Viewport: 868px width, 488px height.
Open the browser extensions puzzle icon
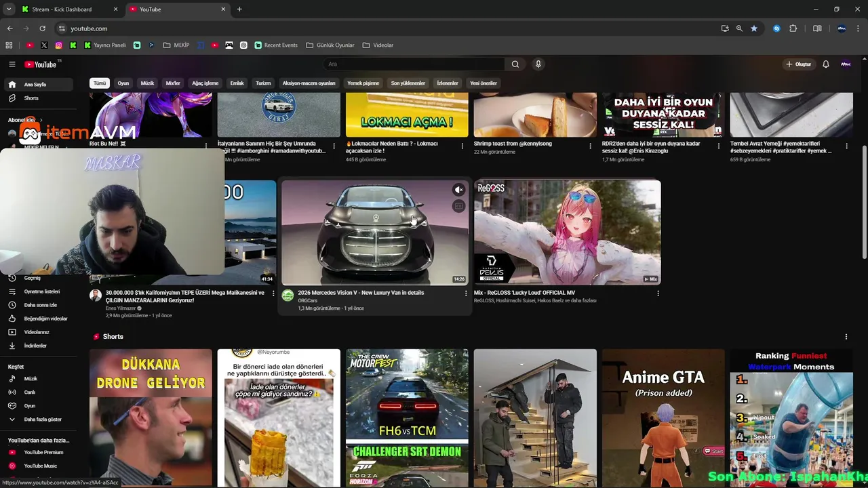click(x=793, y=28)
